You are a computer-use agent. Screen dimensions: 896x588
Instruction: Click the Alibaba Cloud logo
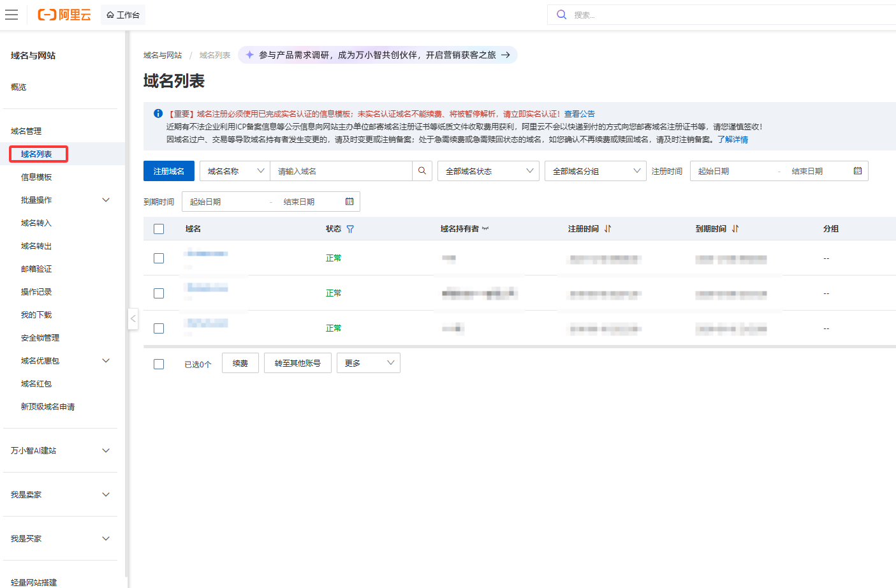[64, 15]
